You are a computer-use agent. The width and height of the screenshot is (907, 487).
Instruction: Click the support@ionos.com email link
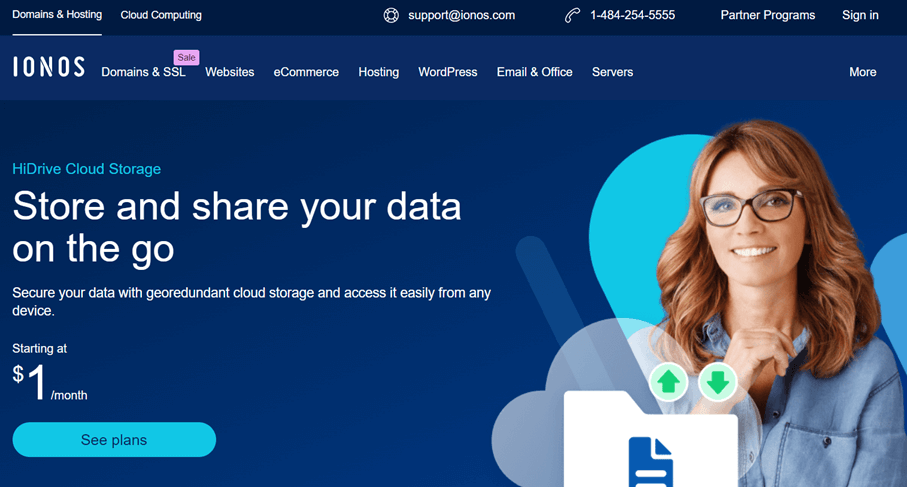point(462,16)
